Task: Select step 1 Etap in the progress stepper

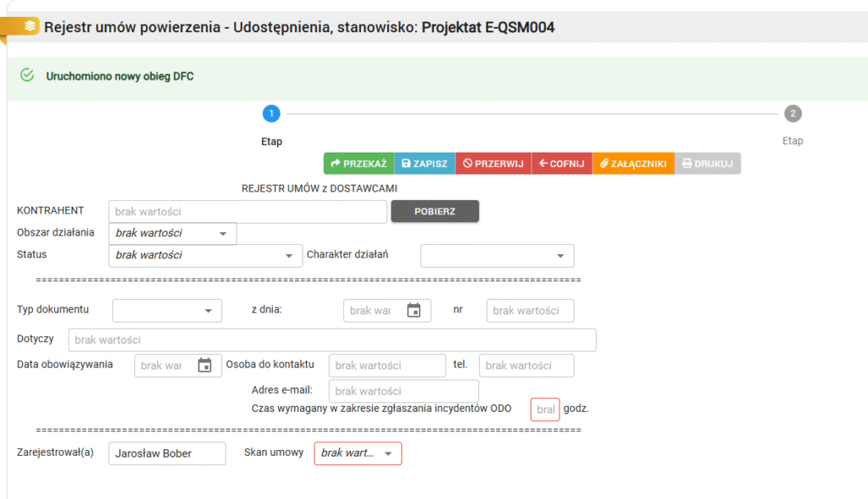Action: (270, 114)
